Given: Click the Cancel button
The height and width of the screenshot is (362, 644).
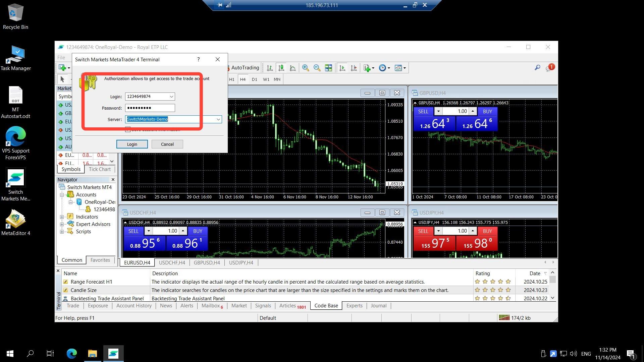Looking at the screenshot, I should pos(167,144).
